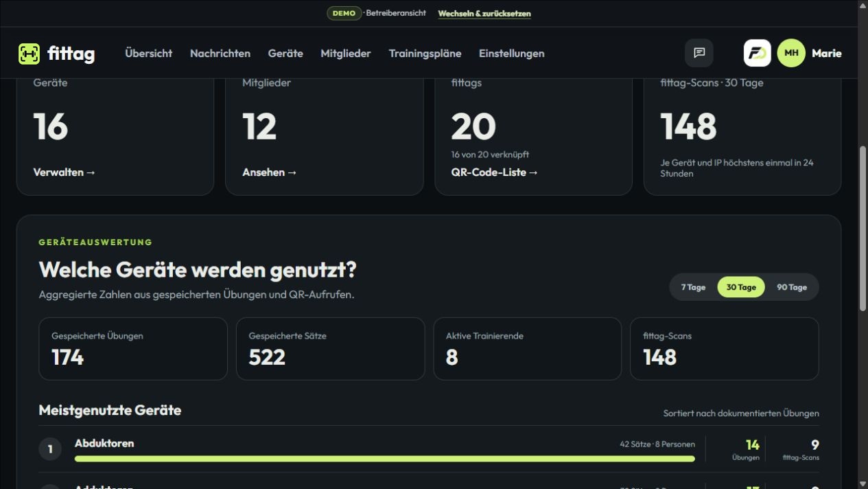Image resolution: width=868 pixels, height=489 pixels.
Task: Select the 30 Tage time range
Action: tap(741, 287)
